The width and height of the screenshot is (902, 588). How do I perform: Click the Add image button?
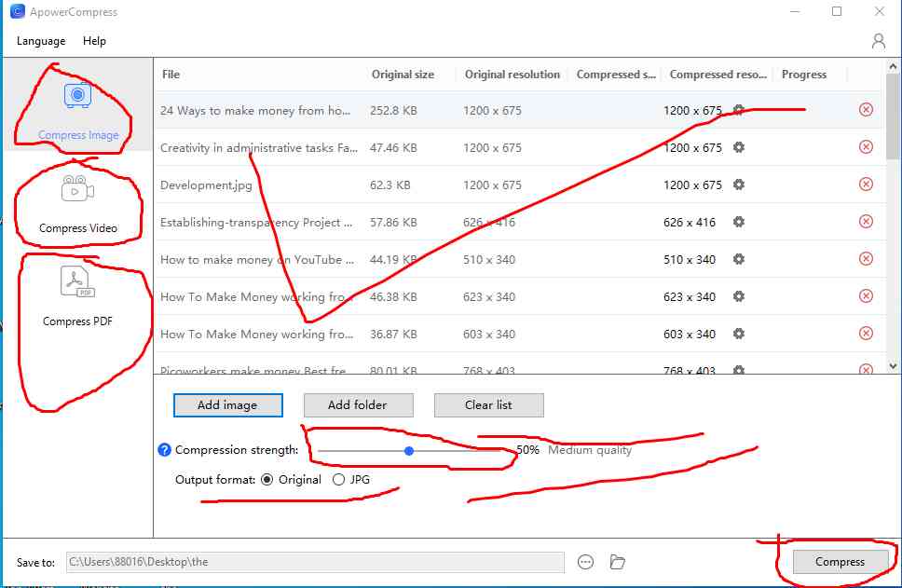[x=227, y=405]
